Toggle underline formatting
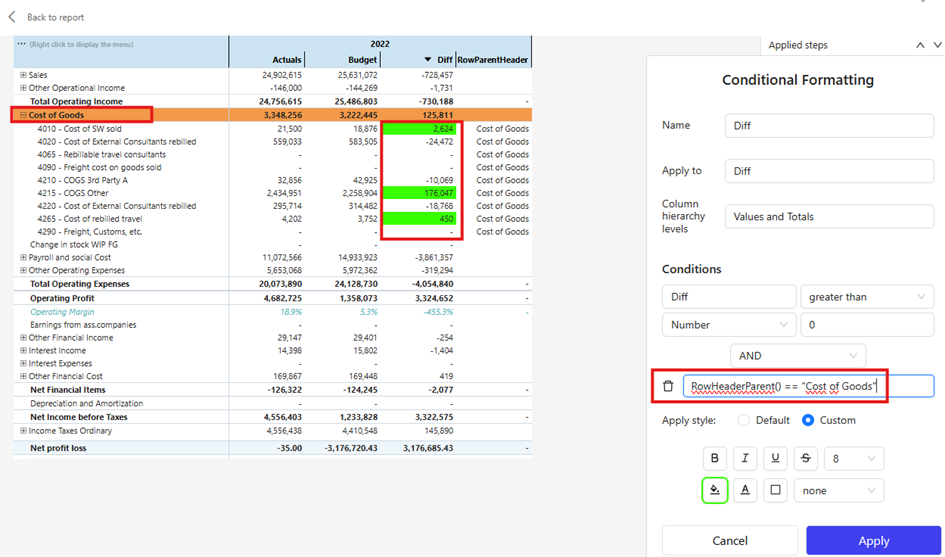Screen dimensions: 945x557 (x=775, y=458)
